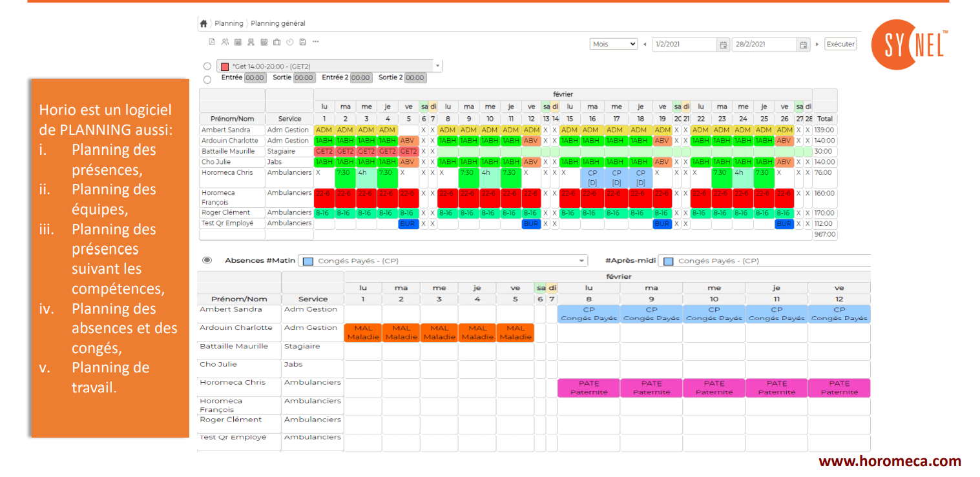This screenshot has width=980, height=477.
Task: Open the employees people icon in toolbar
Action: point(225,42)
